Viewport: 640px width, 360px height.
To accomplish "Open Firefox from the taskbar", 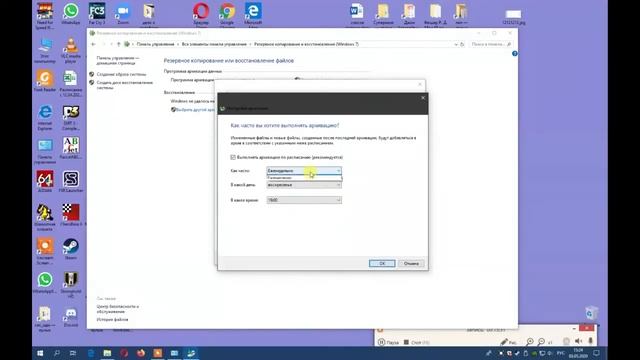I will click(141, 353).
